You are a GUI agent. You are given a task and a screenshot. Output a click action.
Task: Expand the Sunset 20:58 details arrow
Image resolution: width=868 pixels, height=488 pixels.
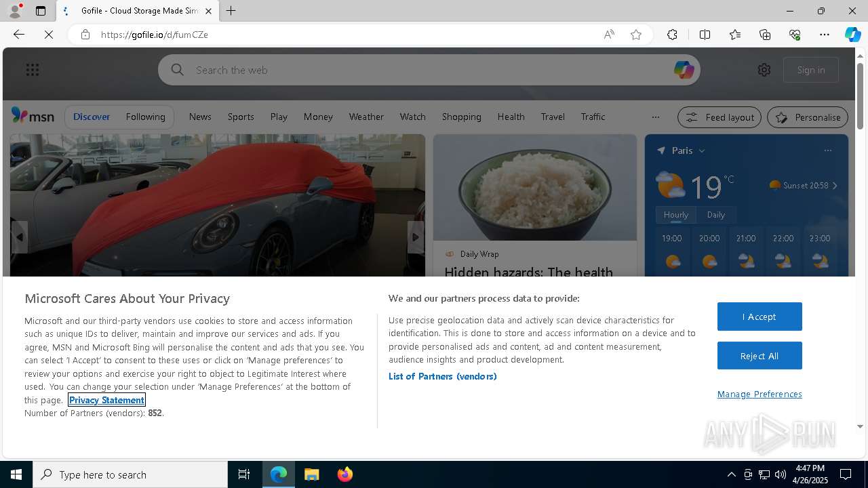[x=835, y=186]
